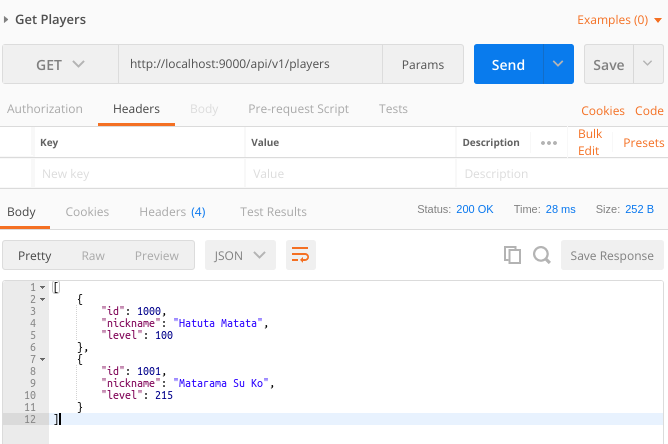
Task: Expand the Get Players request title arrow
Action: point(7,20)
